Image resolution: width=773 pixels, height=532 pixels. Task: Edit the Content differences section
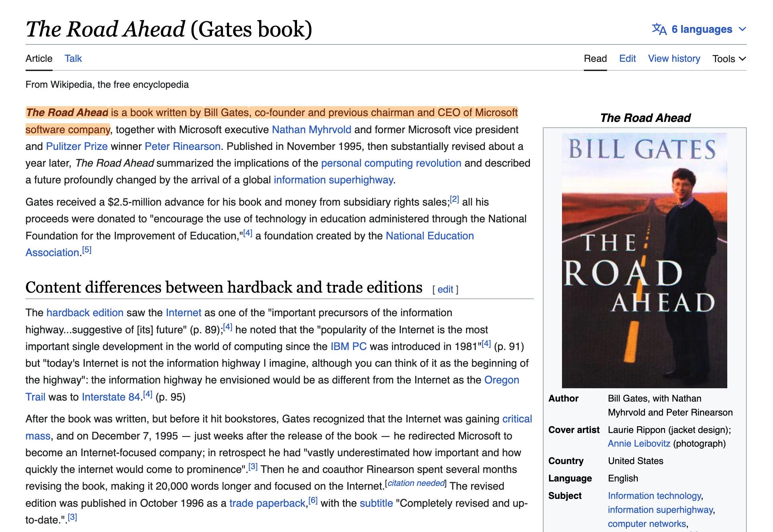pyautogui.click(x=445, y=290)
